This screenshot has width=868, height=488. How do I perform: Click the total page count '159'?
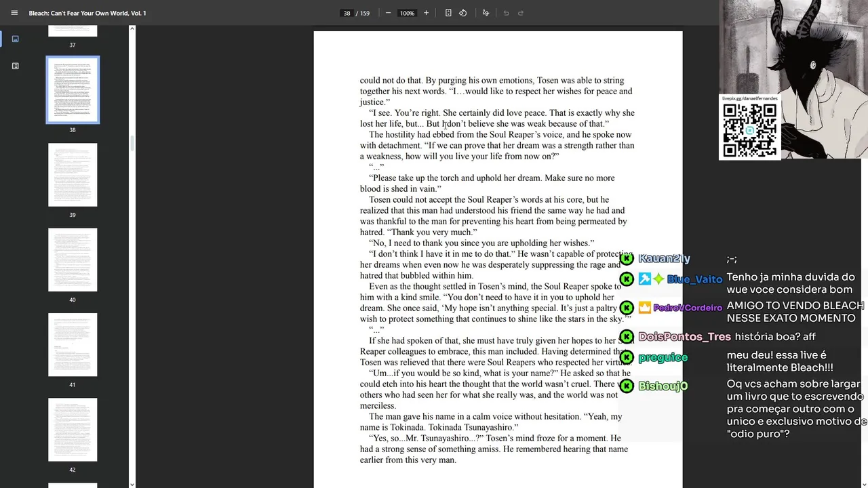click(365, 13)
